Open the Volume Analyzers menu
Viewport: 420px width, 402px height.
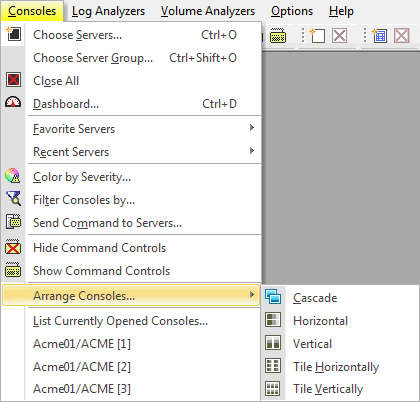[208, 11]
